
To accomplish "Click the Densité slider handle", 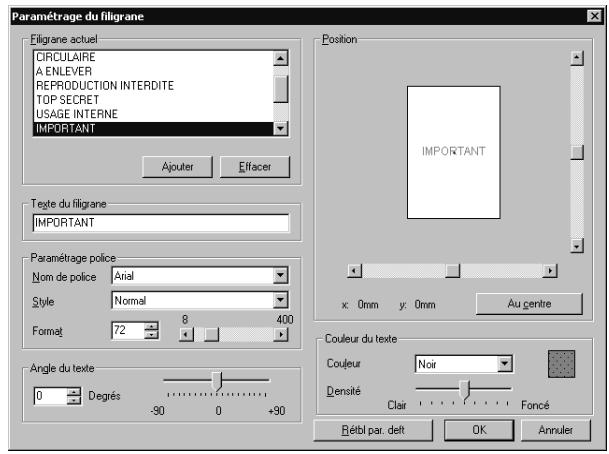I will (x=465, y=390).
